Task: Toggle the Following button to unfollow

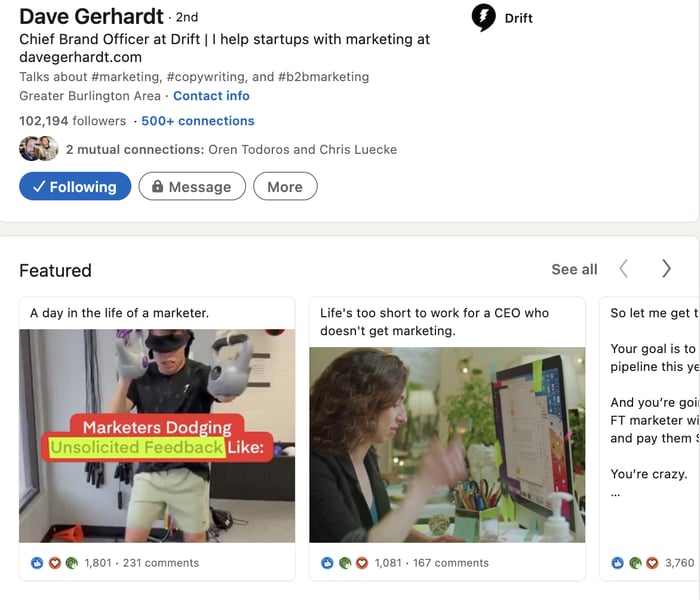Action: pyautogui.click(x=75, y=186)
